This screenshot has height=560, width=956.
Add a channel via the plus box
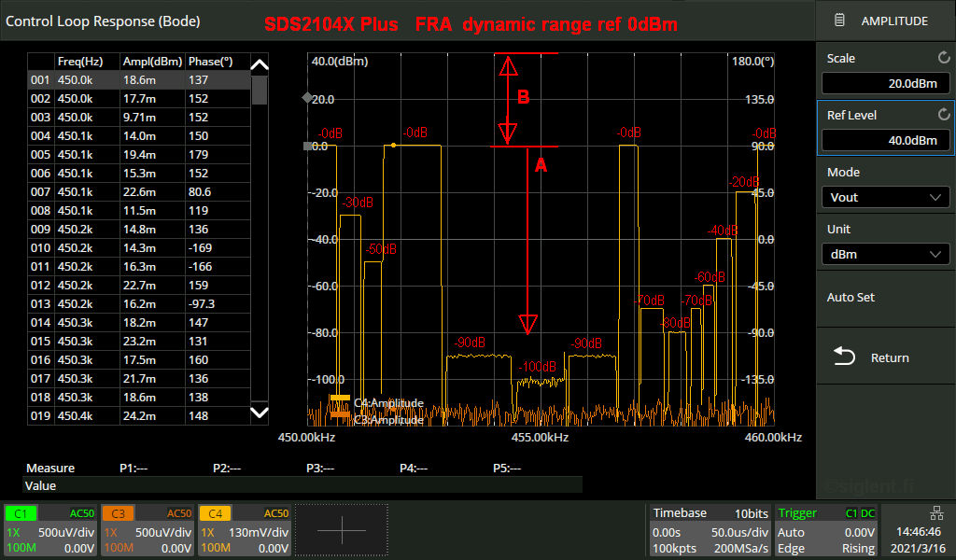pyautogui.click(x=342, y=530)
